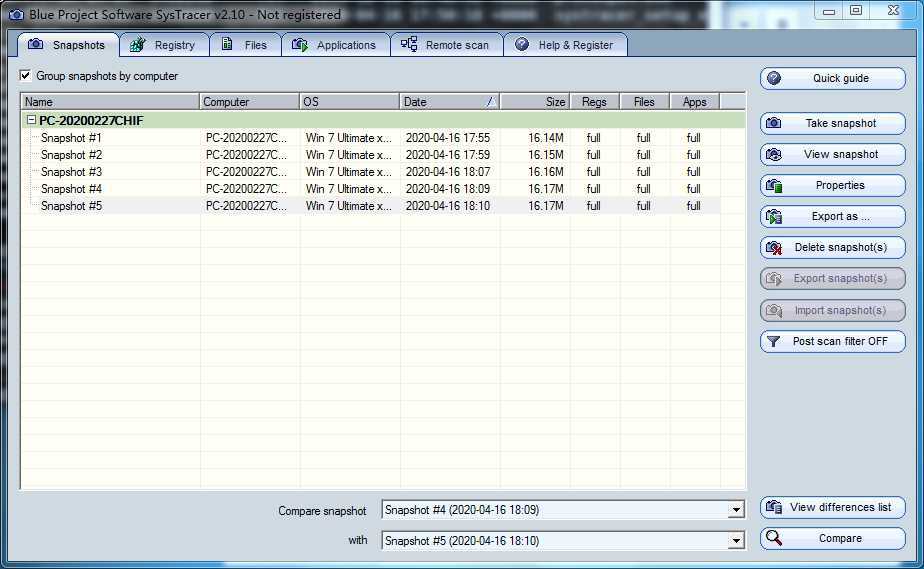Switch to the Registry tab
Viewport: 924px width, 569px height.
pos(164,45)
